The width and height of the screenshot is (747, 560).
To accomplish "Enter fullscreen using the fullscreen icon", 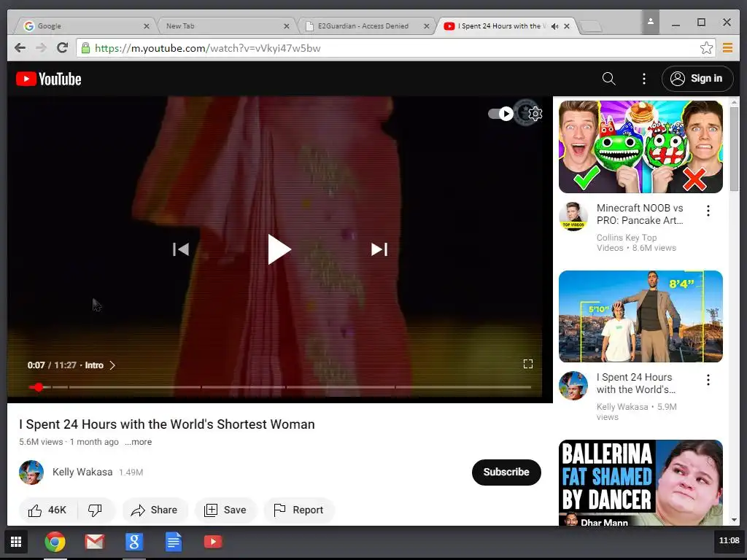I will coord(528,364).
